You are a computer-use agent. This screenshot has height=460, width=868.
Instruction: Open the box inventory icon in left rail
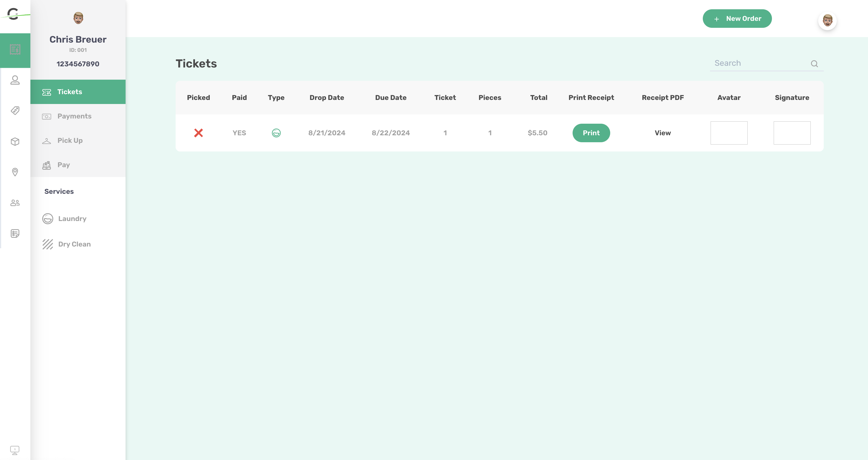[15, 142]
